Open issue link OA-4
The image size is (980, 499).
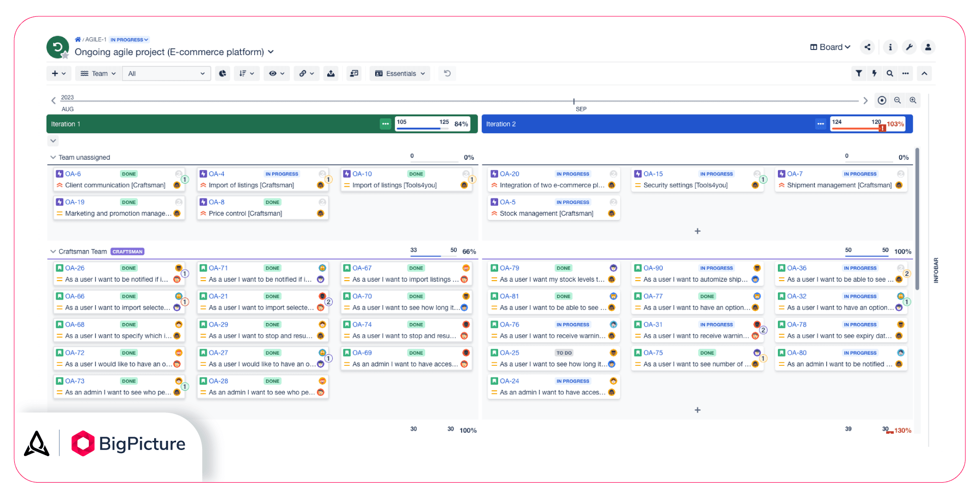(216, 174)
